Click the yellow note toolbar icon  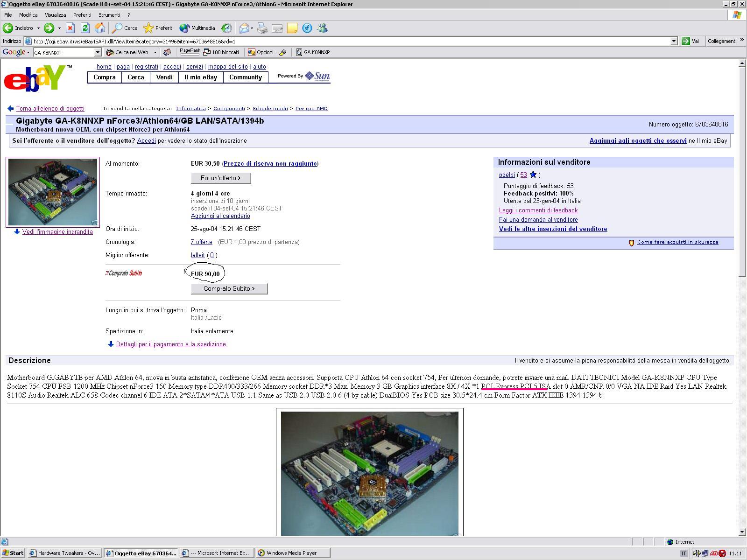coord(292,28)
